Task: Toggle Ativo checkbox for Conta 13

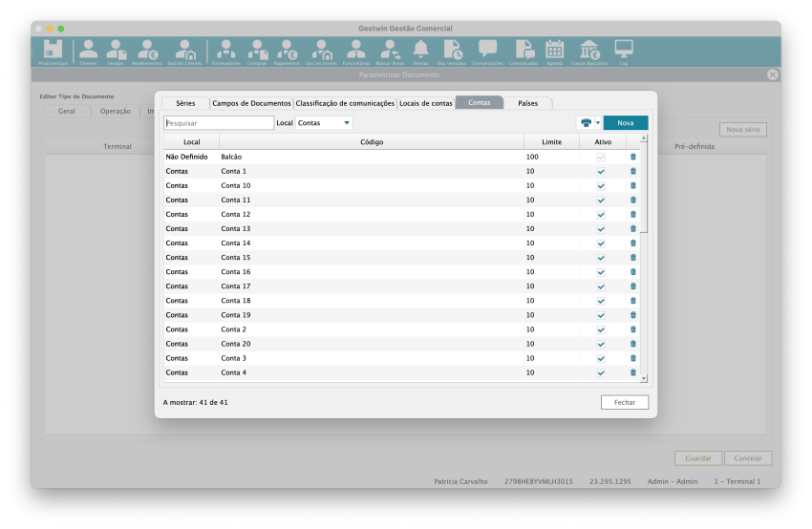Action: click(x=601, y=229)
